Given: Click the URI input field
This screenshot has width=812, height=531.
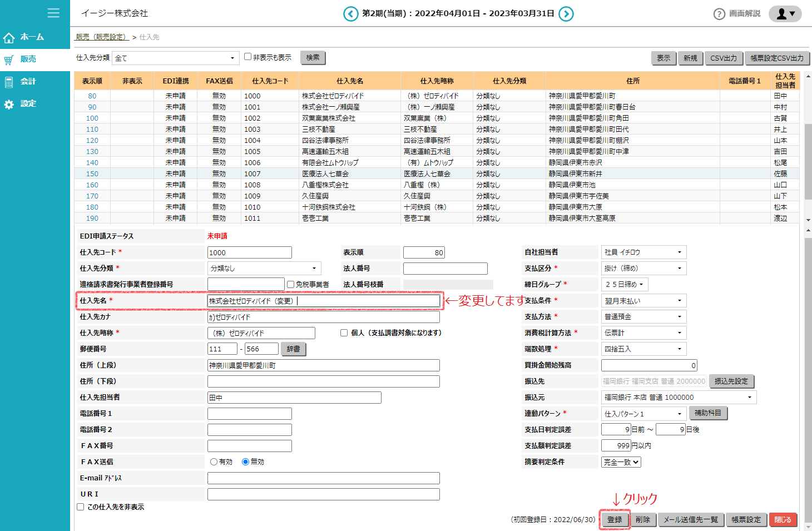Looking at the screenshot, I should 324,494.
